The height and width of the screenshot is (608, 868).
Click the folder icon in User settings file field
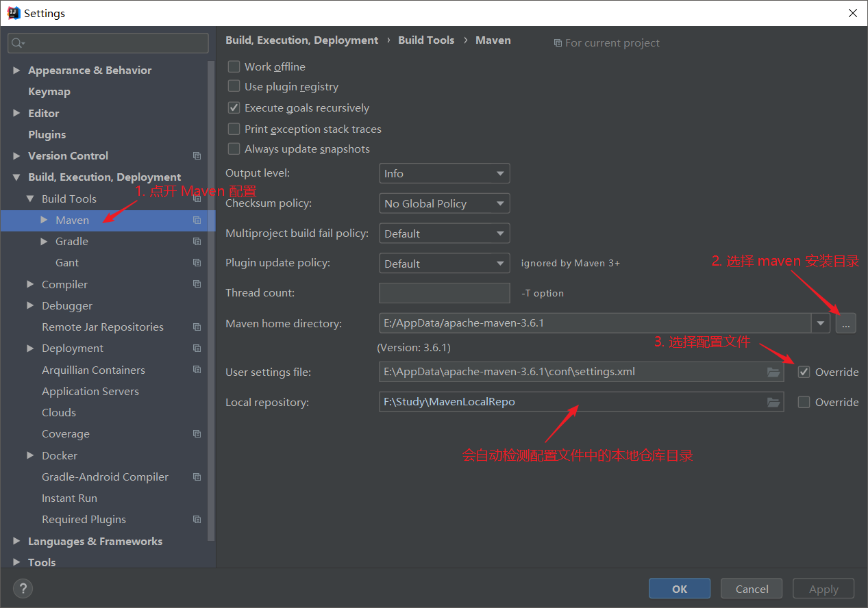click(x=773, y=372)
